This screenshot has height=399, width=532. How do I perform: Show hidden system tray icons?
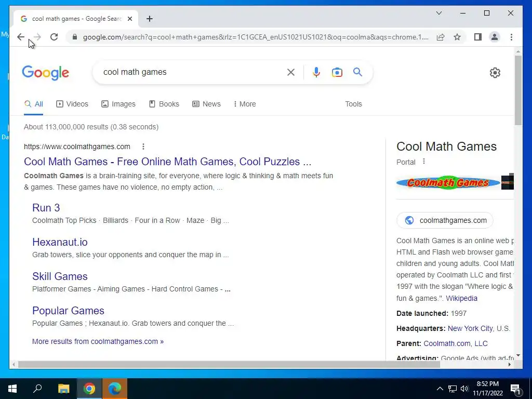tap(440, 389)
